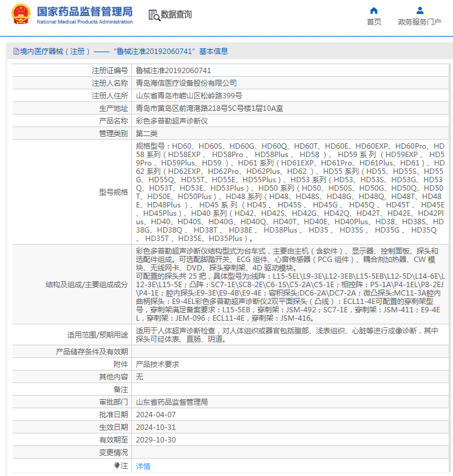Select date 2024-10-31

click(156, 427)
